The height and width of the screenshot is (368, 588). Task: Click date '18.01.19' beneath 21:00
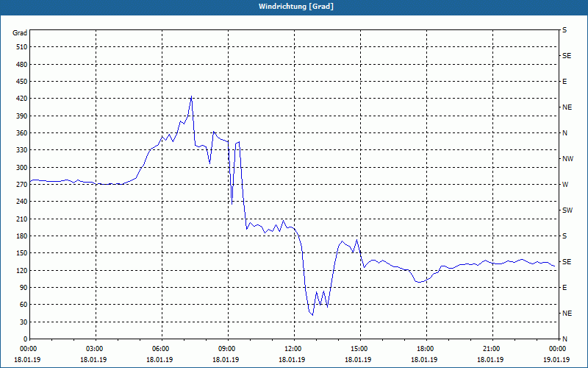click(x=490, y=360)
